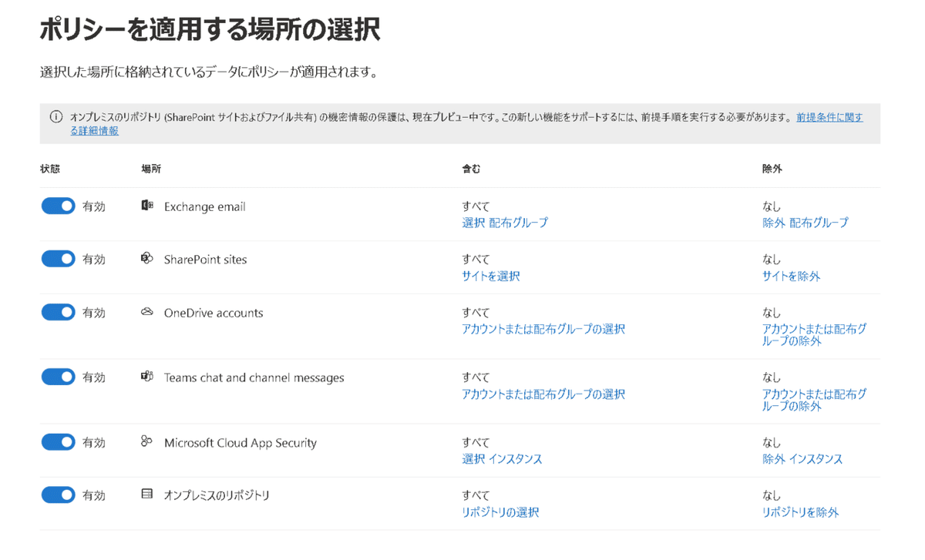925x560 pixels.
Task: Click the Microsoft Cloud App Security icon
Action: click(x=147, y=441)
